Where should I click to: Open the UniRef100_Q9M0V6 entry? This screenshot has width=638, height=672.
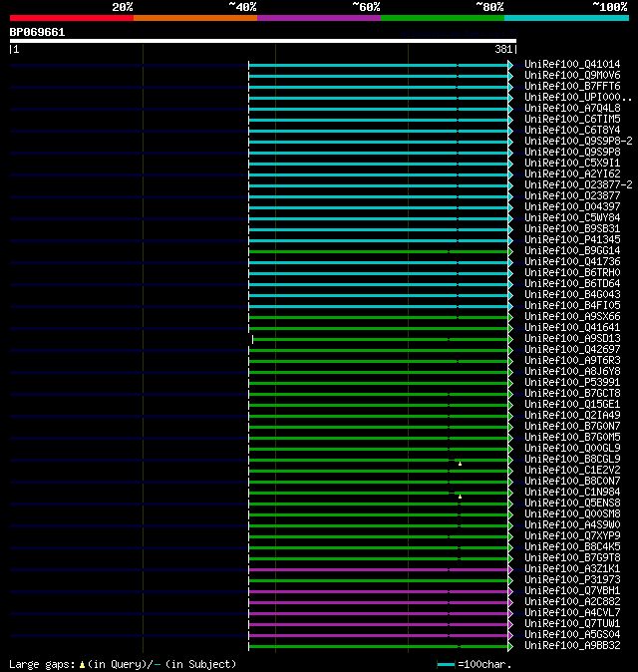[x=572, y=76]
